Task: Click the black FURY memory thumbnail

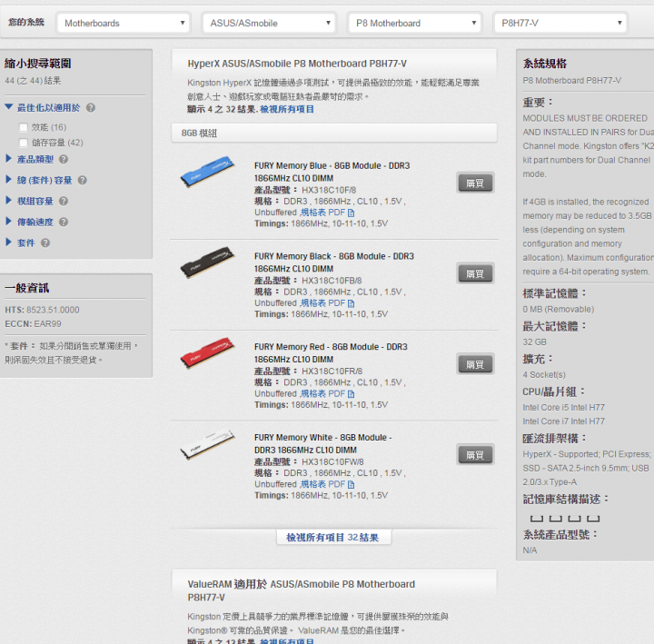Action: (x=207, y=262)
